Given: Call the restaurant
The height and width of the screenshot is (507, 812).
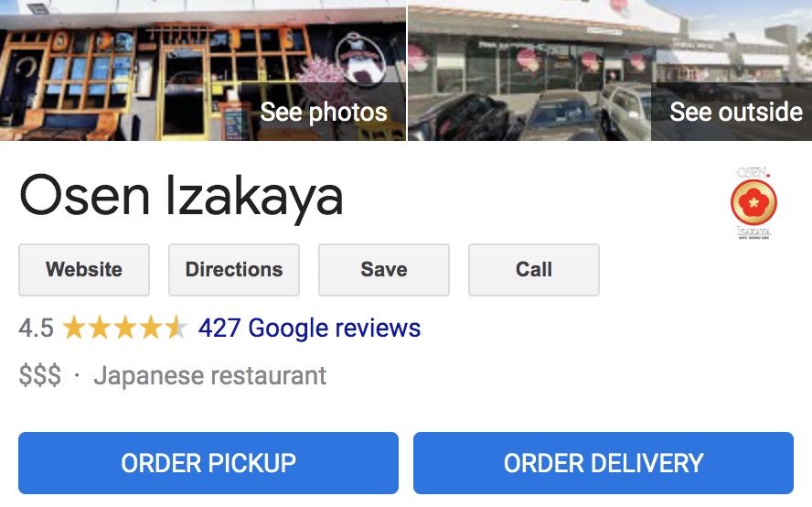Looking at the screenshot, I should [x=534, y=270].
